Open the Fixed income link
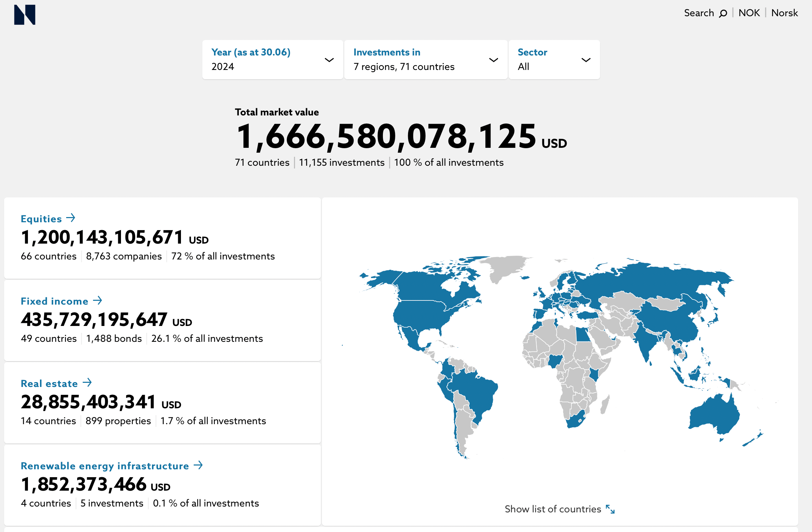Image resolution: width=812 pixels, height=532 pixels. pos(54,301)
